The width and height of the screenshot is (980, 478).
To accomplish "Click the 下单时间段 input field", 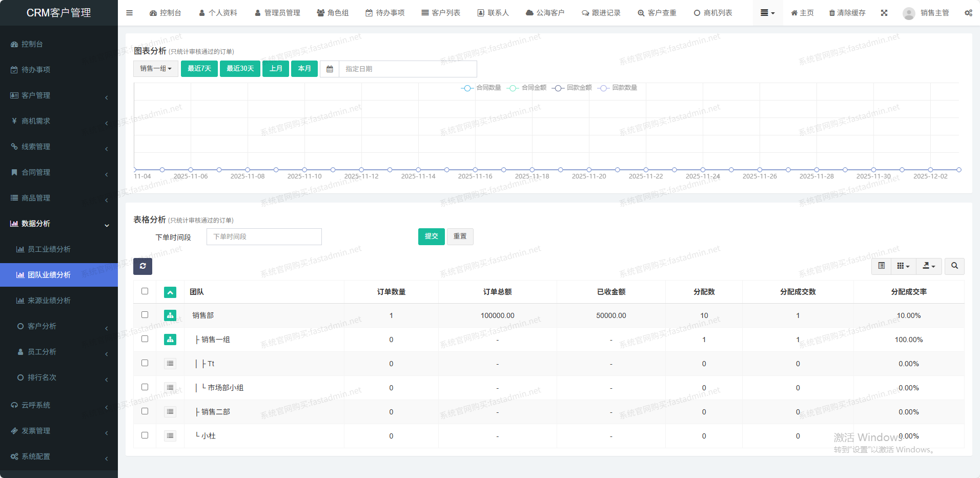I will coord(264,237).
